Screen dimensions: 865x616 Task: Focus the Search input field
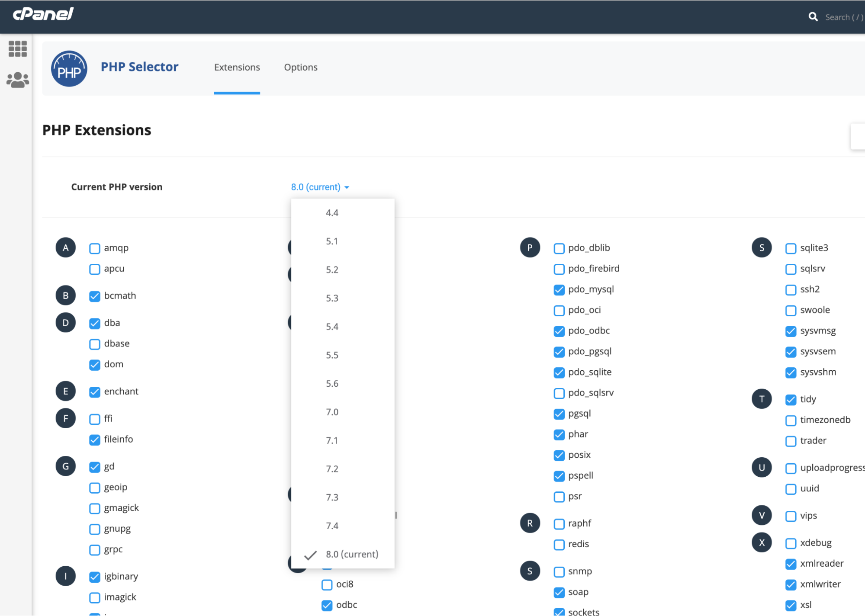844,17
